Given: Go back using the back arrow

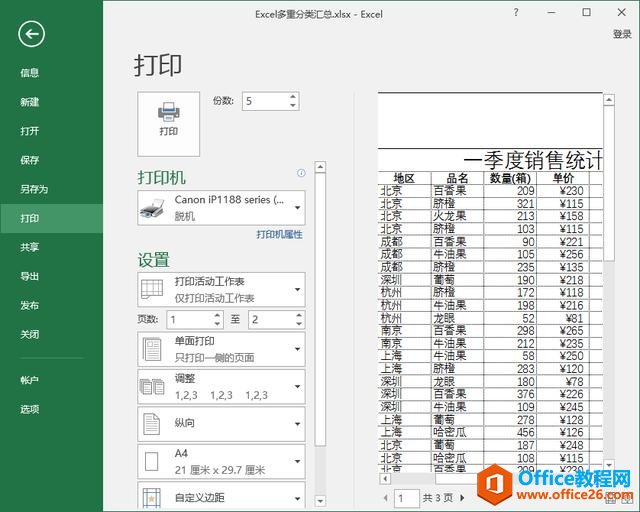Looking at the screenshot, I should [31, 34].
